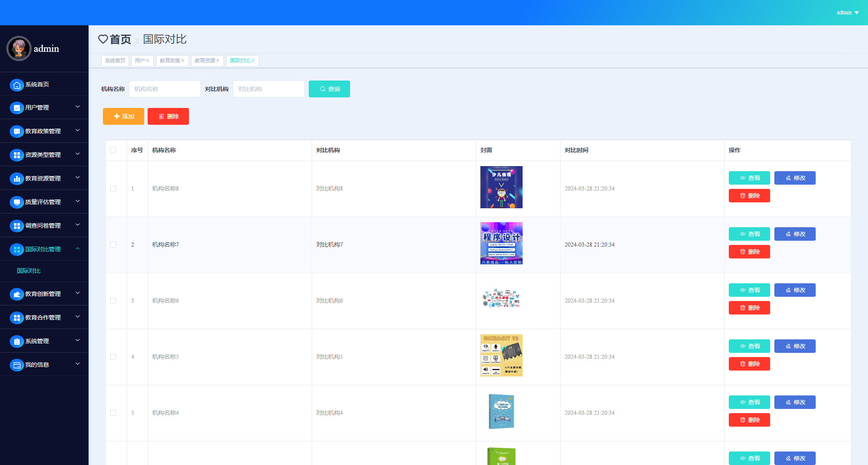Expand the 系统管理 menu chevron

pos(78,340)
